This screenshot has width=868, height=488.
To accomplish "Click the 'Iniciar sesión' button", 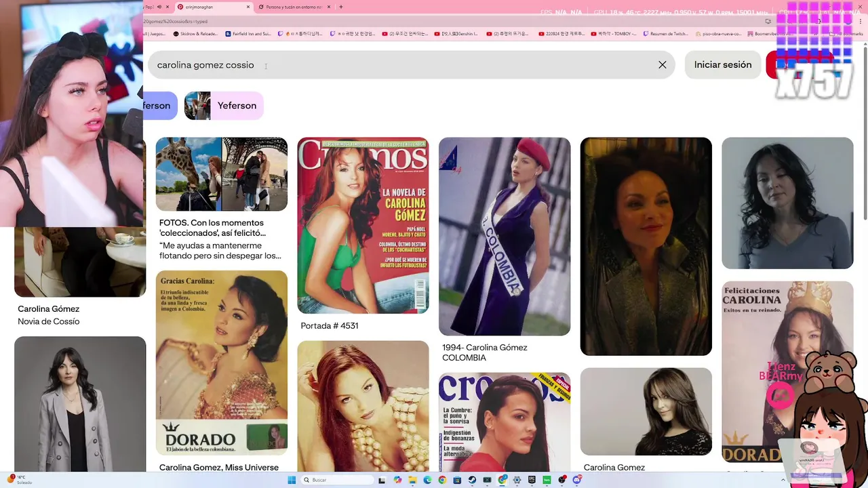I will tap(723, 65).
